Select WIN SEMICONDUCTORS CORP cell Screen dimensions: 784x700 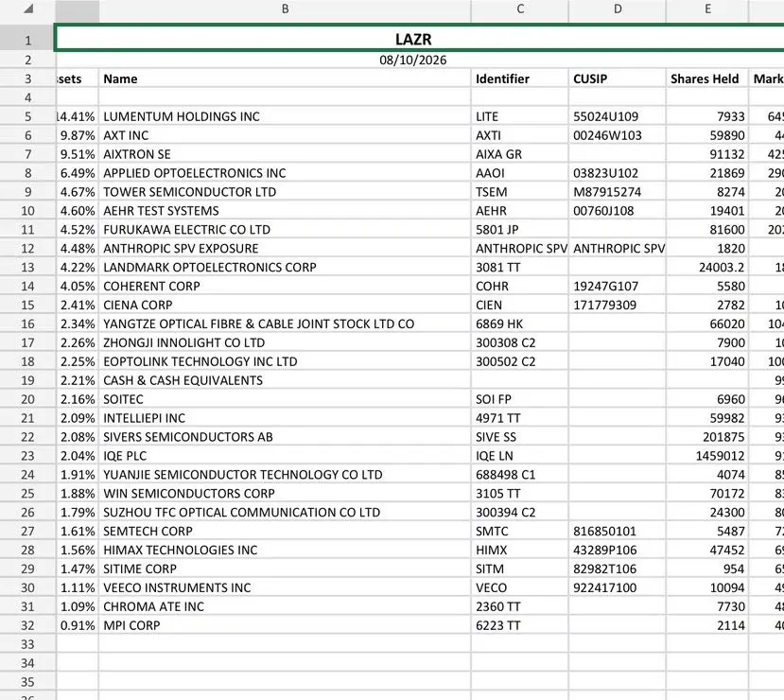click(x=285, y=494)
